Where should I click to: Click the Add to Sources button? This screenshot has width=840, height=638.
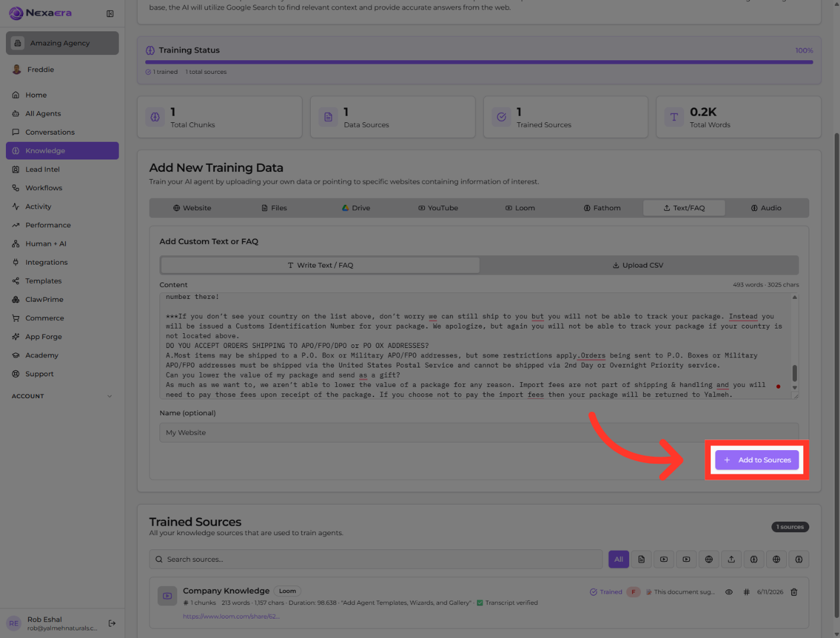pyautogui.click(x=757, y=460)
